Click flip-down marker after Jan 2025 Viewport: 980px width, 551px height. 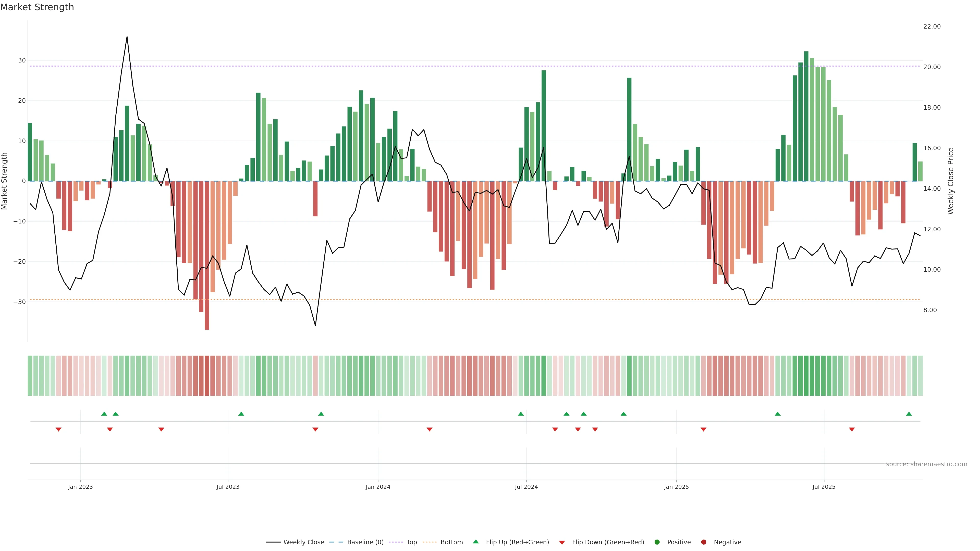(703, 429)
